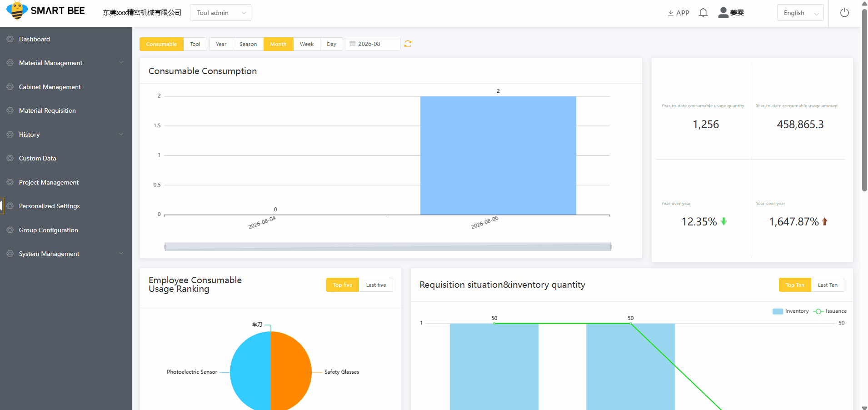Toggle the Inventory legend entry

791,311
